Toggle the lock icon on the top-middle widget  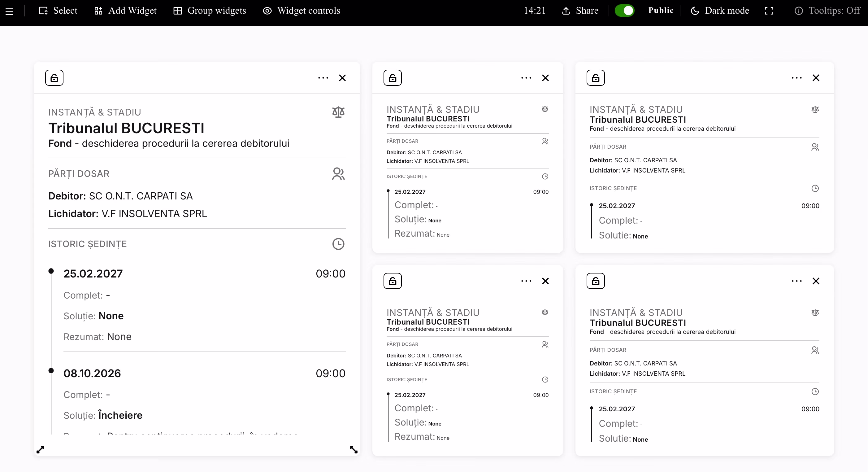[393, 78]
